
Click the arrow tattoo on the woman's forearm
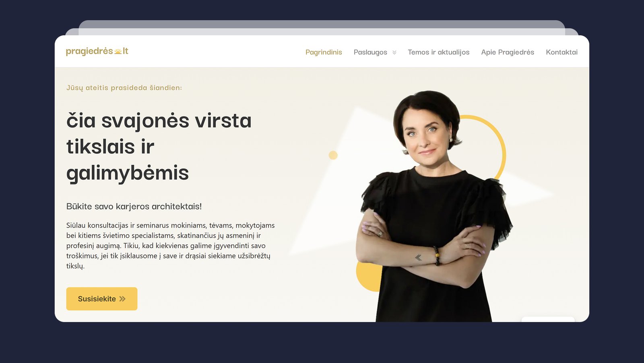point(419,257)
